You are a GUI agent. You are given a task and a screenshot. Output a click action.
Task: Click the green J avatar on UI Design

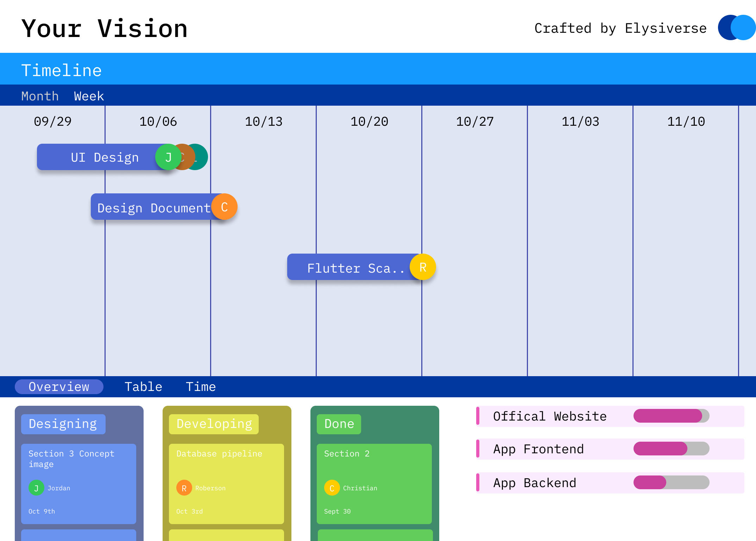tap(168, 157)
